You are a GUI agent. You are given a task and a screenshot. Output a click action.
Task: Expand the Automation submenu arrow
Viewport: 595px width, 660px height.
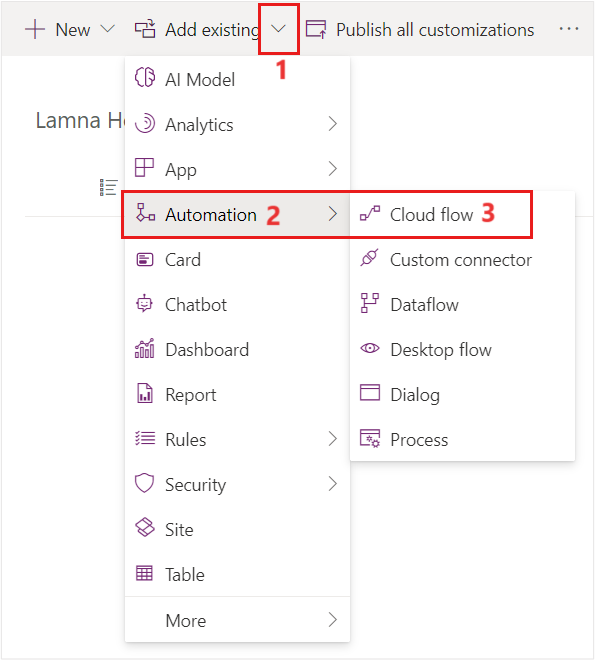click(333, 213)
